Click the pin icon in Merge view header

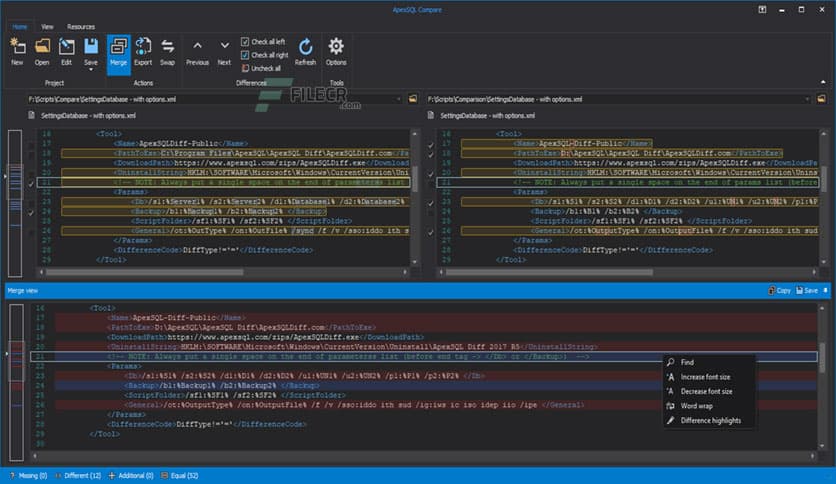825,291
